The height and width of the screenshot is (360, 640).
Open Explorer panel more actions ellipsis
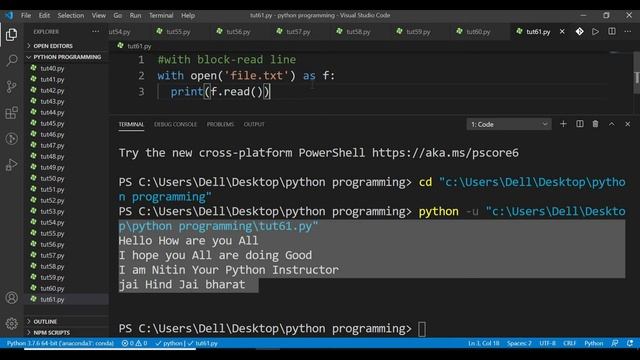click(96, 31)
